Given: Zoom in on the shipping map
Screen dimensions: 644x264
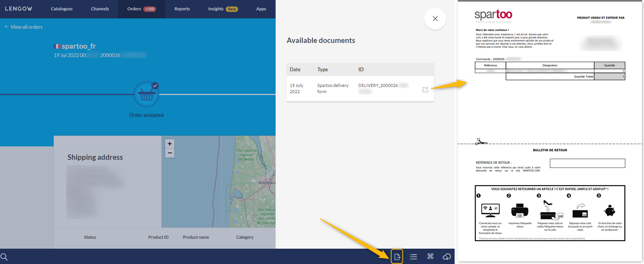Looking at the screenshot, I should click(169, 144).
